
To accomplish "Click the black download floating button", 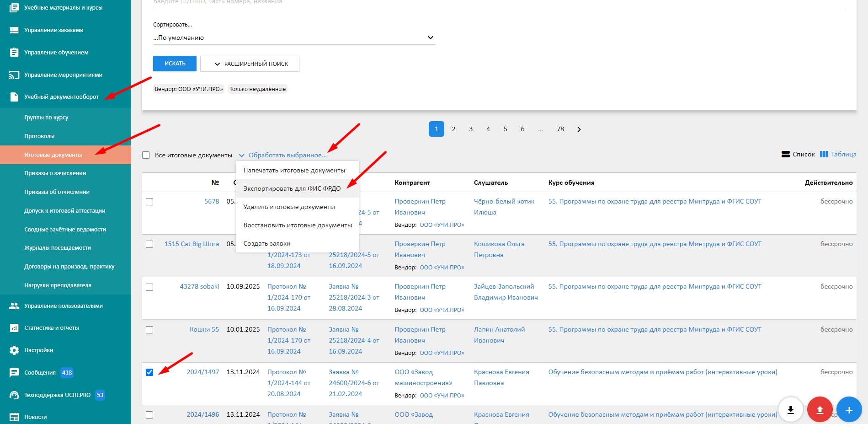I will (791, 409).
